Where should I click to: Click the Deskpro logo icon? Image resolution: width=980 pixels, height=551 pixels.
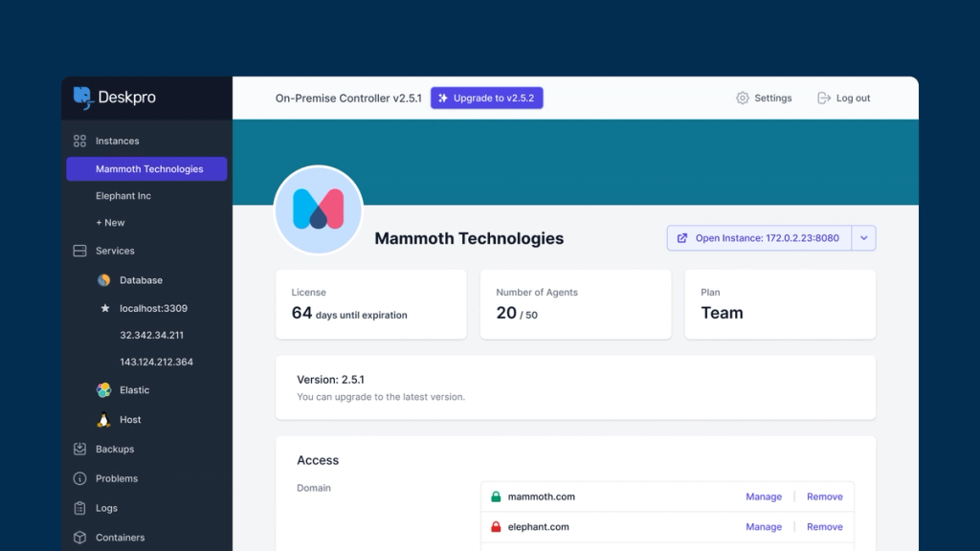(x=83, y=99)
